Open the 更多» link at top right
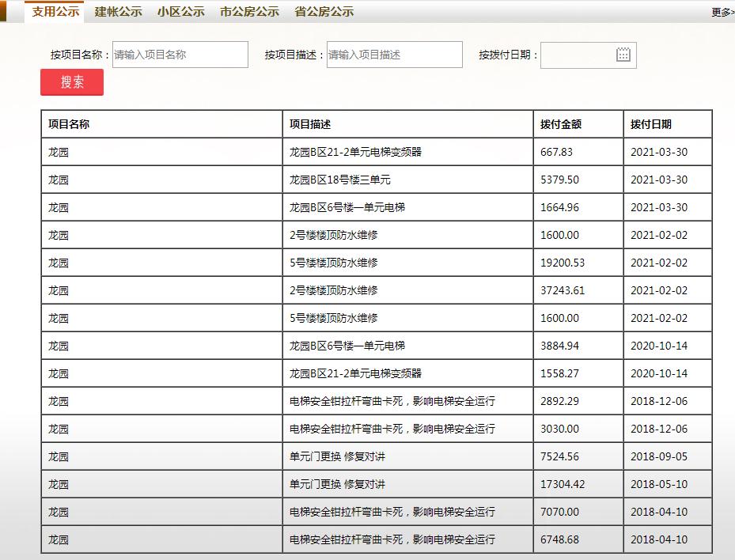 724,12
